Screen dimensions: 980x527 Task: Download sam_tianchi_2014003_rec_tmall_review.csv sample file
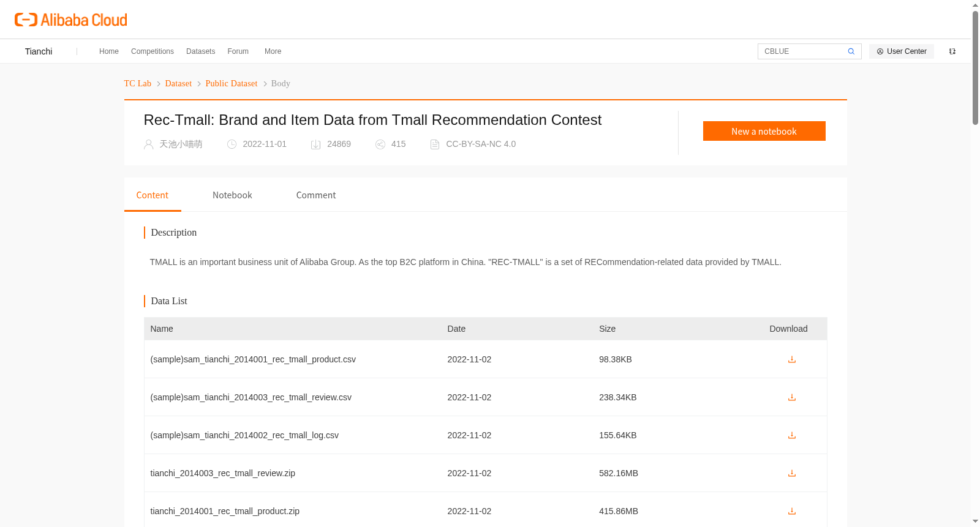point(791,397)
